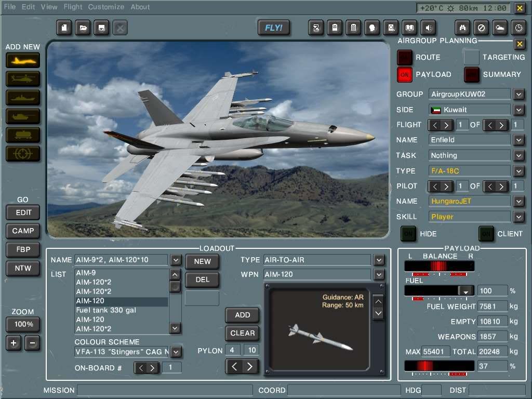532x399 pixels.
Task: Open the Flight menu
Action: (x=72, y=7)
